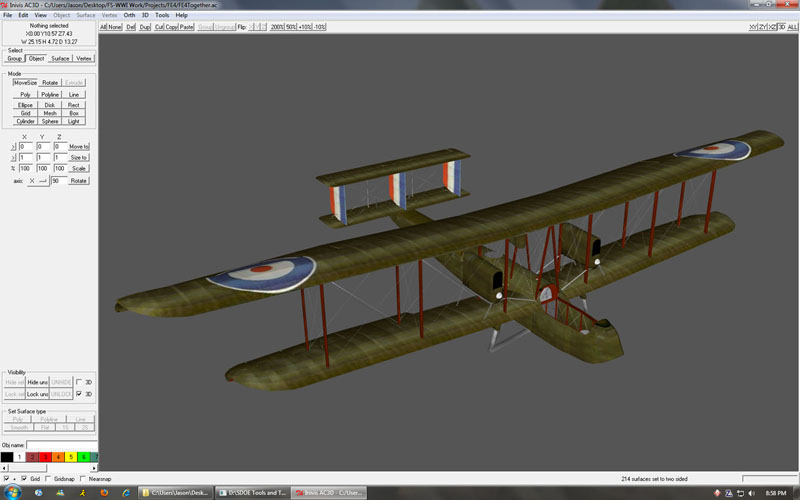Screen dimensions: 800x500
Task: Open the Orth menu
Action: [129, 15]
